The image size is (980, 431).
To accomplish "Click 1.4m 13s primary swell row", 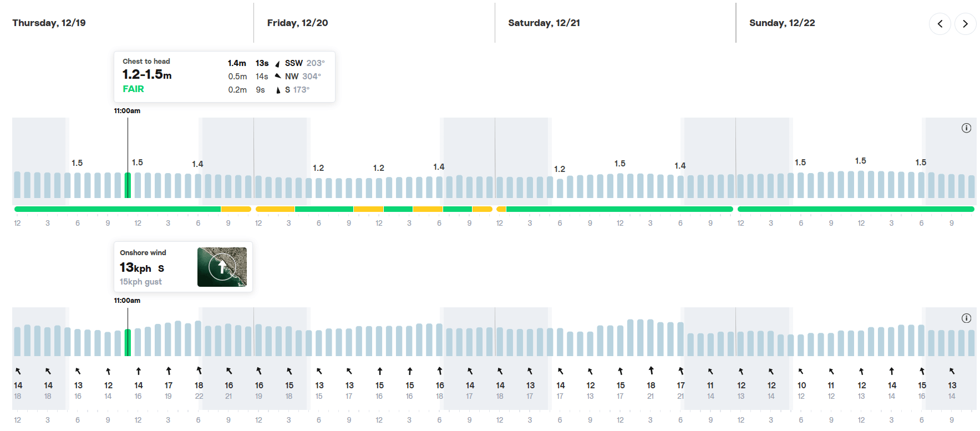I will click(276, 63).
